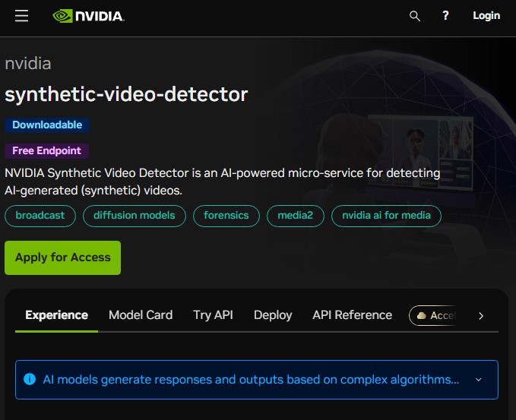Switch to the Experience tab
Screen dimensions: 516x420
(56, 315)
